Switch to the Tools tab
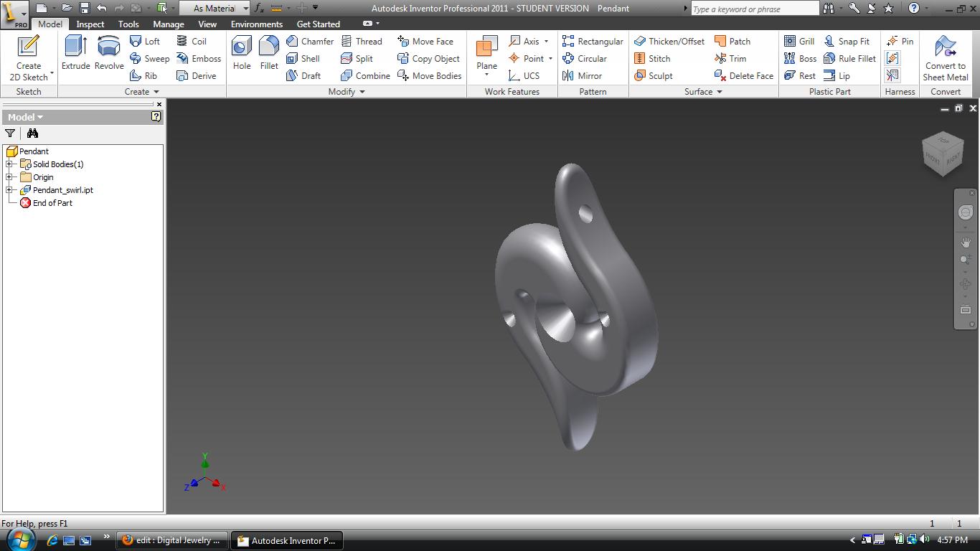This screenshot has width=980, height=551. (x=128, y=24)
